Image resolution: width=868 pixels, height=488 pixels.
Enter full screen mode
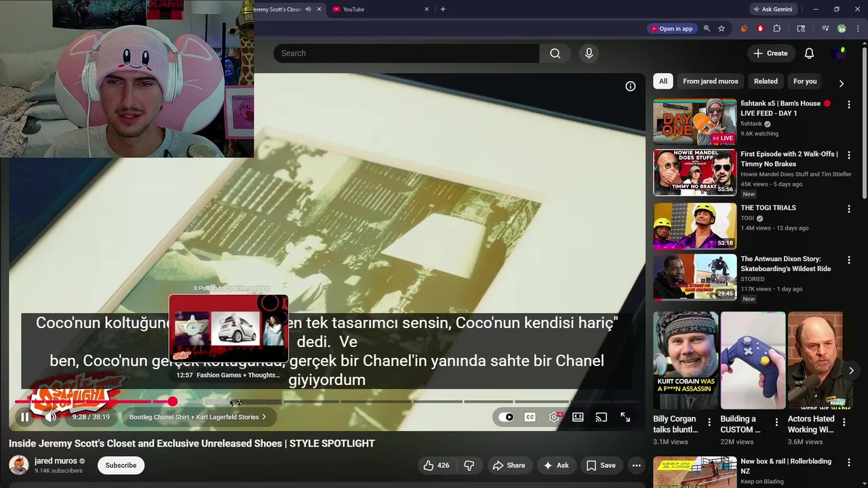coord(625,417)
